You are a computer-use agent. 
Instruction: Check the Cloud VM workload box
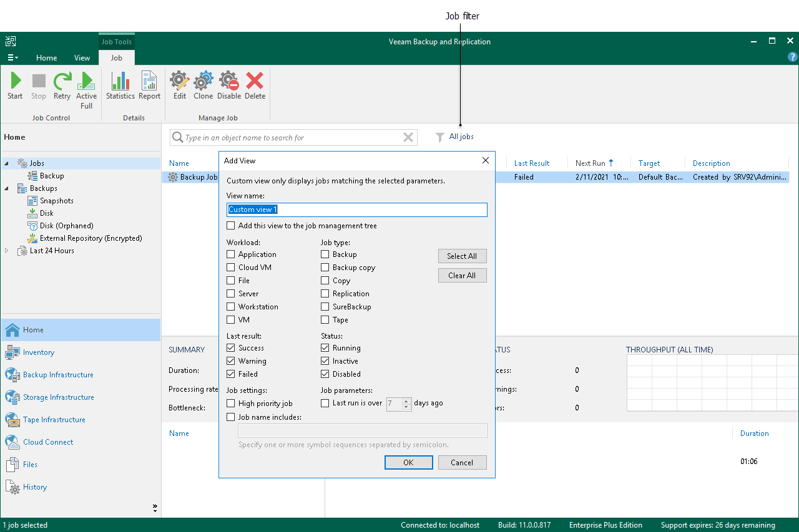coord(231,268)
